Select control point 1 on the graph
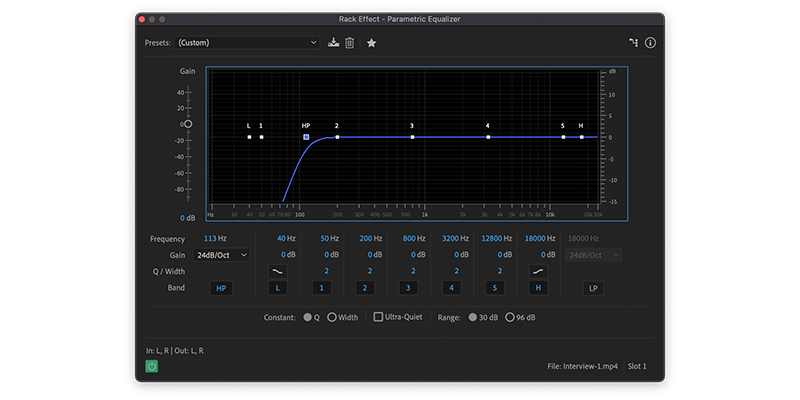 pos(261,137)
